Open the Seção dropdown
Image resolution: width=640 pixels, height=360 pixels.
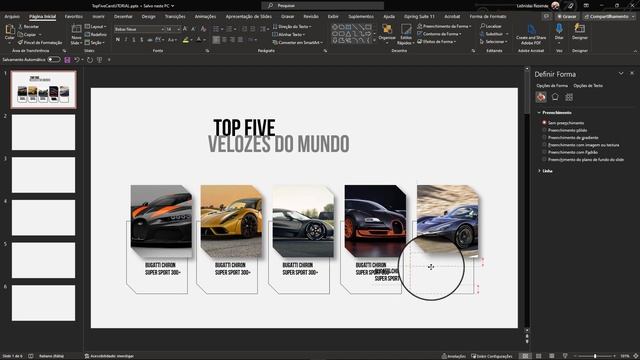click(95, 42)
